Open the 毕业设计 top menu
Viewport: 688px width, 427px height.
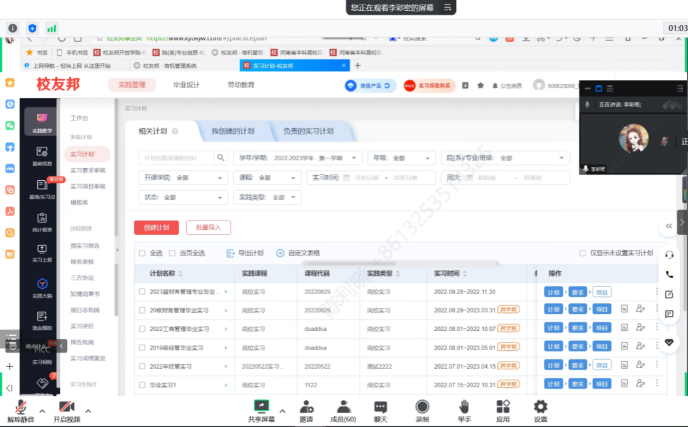(x=186, y=85)
